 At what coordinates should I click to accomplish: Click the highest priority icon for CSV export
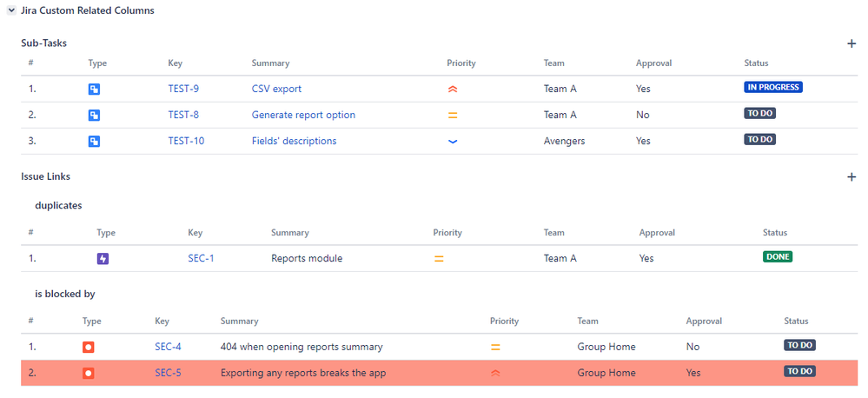point(452,89)
